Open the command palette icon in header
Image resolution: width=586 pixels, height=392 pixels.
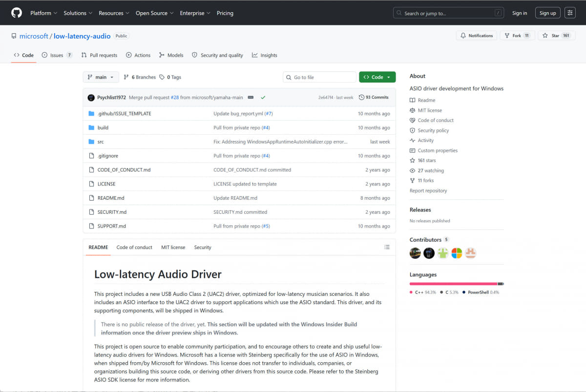pyautogui.click(x=570, y=13)
